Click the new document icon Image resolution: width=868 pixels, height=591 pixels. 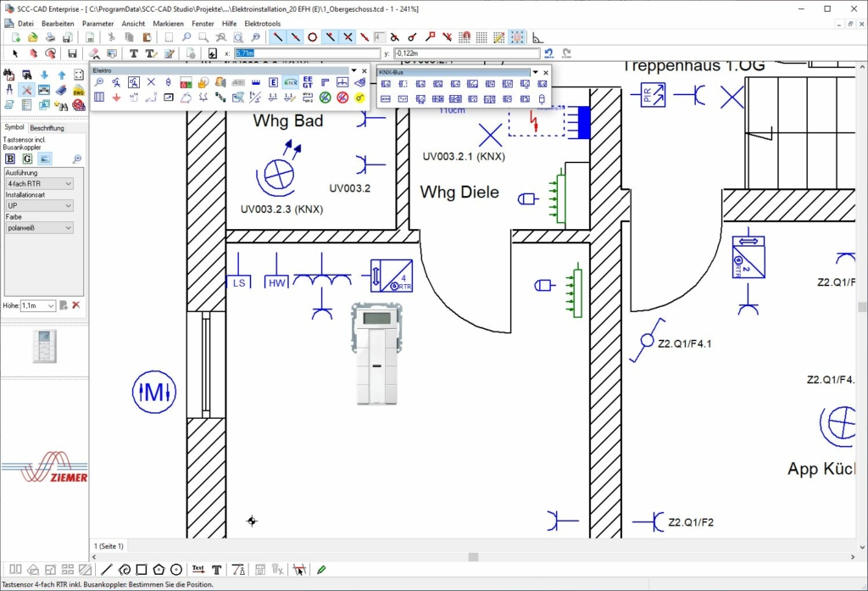15,37
